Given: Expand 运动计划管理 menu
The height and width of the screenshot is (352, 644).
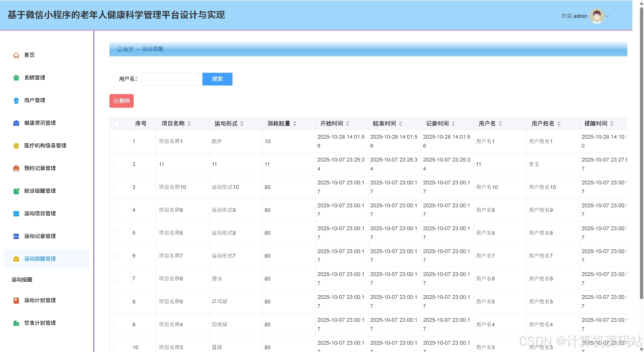Looking at the screenshot, I should point(47,300).
